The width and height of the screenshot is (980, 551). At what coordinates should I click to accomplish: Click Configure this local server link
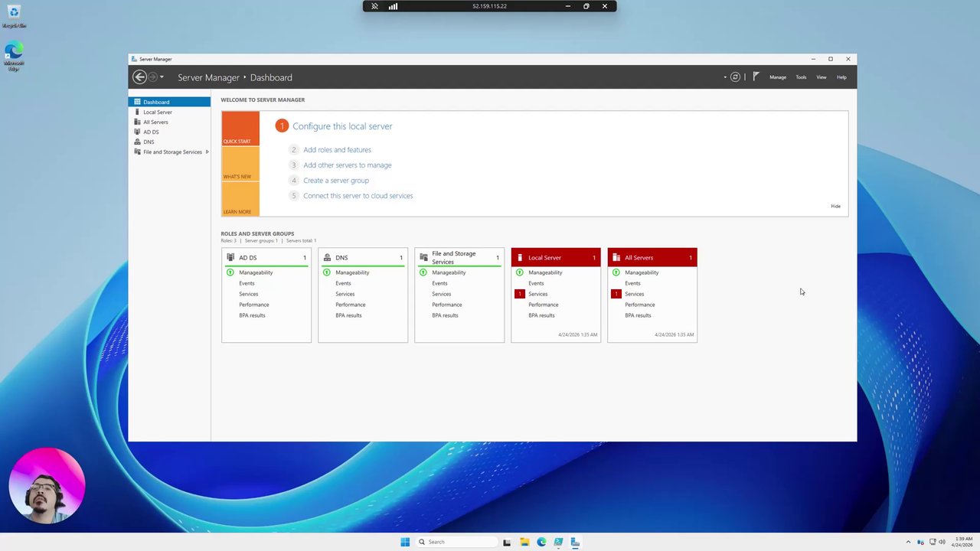tap(342, 126)
